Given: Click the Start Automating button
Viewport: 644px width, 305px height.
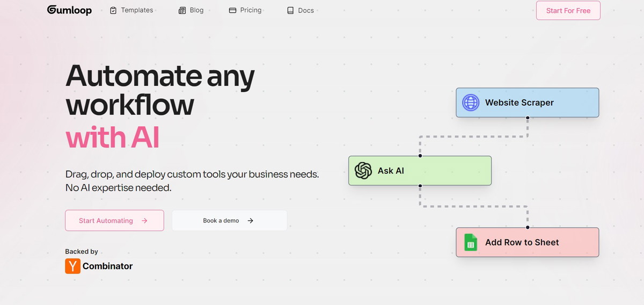Looking at the screenshot, I should 114,221.
